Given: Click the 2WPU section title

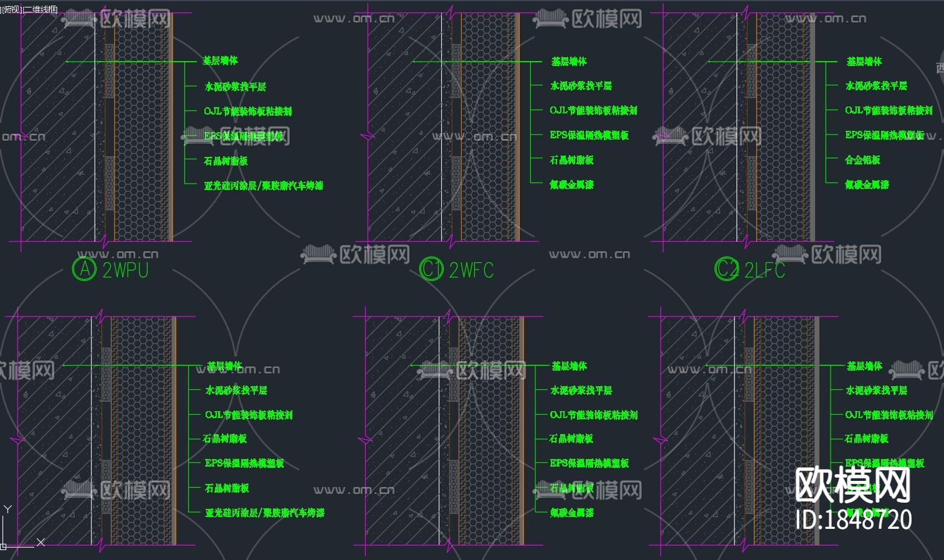Looking at the screenshot, I should (x=125, y=270).
